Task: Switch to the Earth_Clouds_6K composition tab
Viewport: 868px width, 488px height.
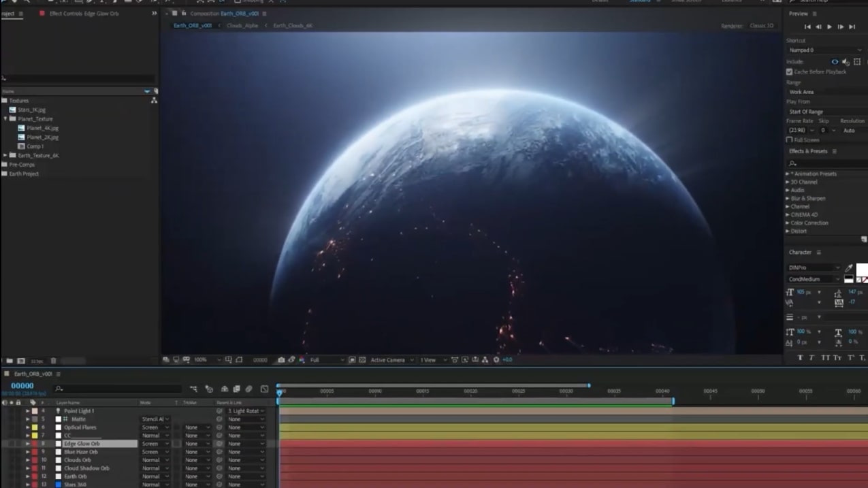Action: [293, 26]
